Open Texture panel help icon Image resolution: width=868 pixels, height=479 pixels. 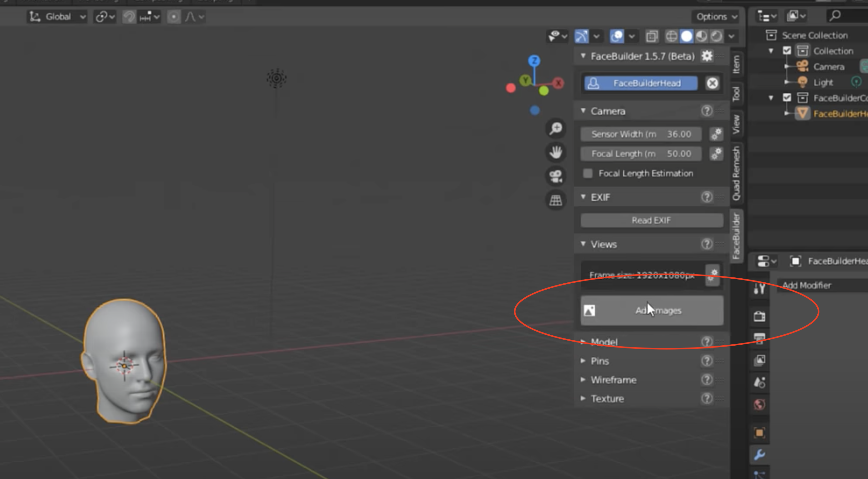[707, 399]
